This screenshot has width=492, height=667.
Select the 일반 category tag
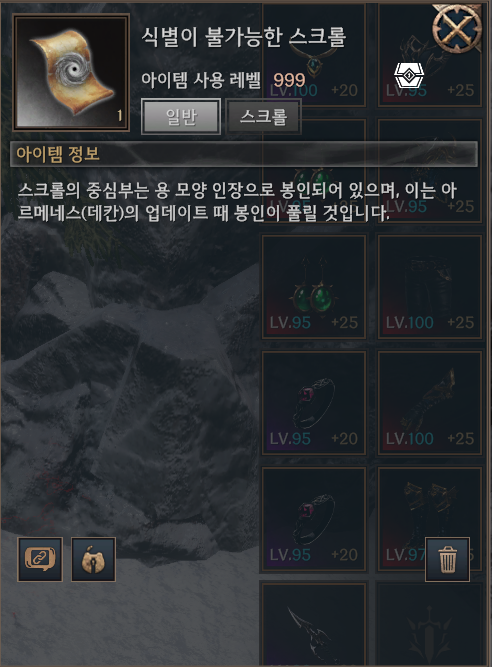click(x=181, y=117)
